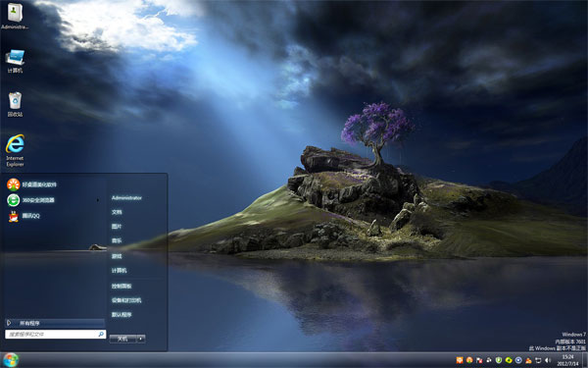Launch Internet Explorer from the desktop
588x368 pixels.
[15, 150]
